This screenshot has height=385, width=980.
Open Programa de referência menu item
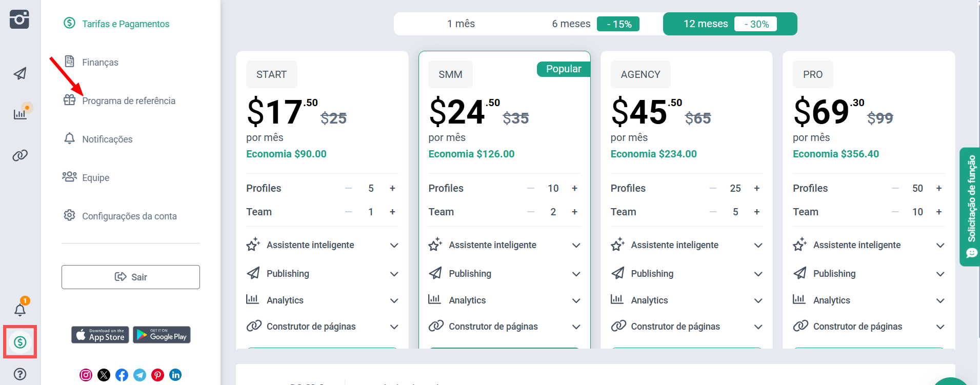coord(128,101)
